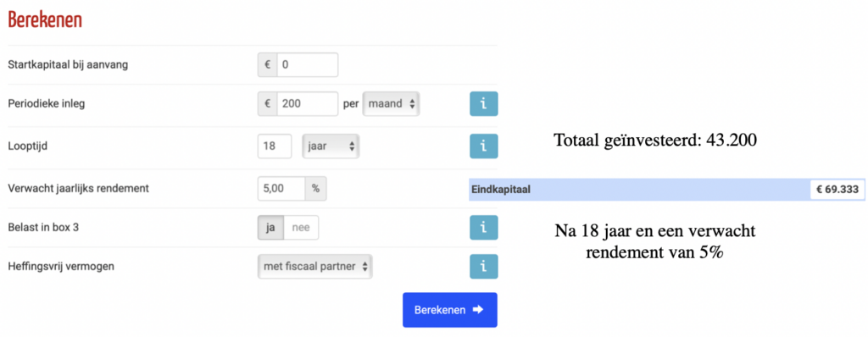This screenshot has height=337, width=868.
Task: Open info icon for Periodieke inleg
Action: click(484, 104)
